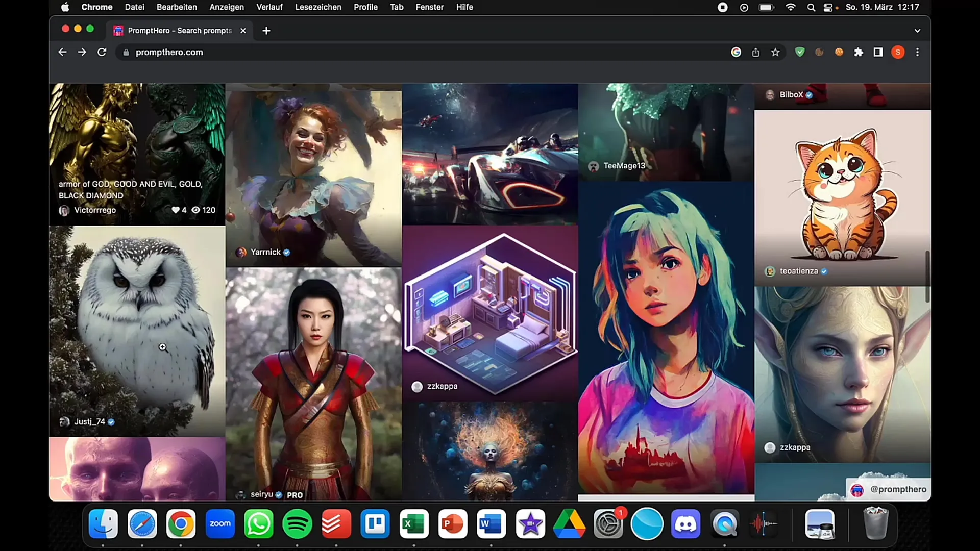Bookmark this page with the star icon
The width and height of the screenshot is (980, 551).
tap(775, 52)
